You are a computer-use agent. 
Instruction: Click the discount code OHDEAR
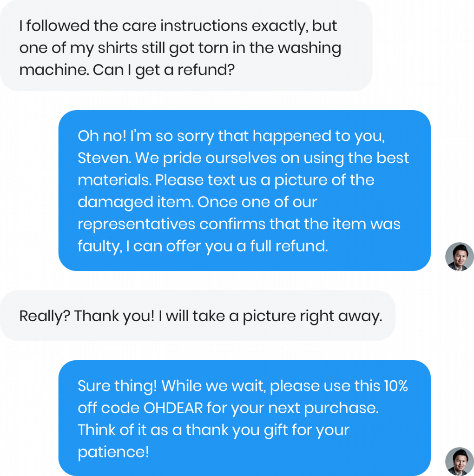[x=173, y=408]
